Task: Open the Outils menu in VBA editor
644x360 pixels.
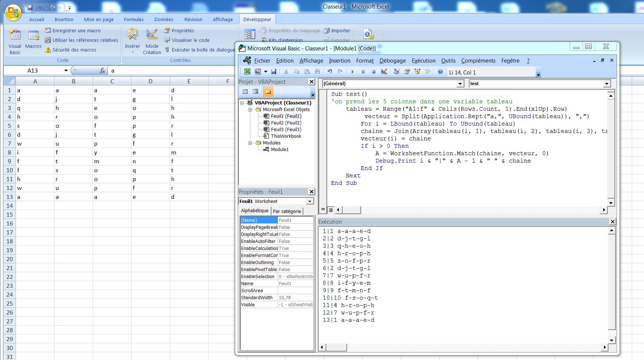Action: click(x=448, y=61)
